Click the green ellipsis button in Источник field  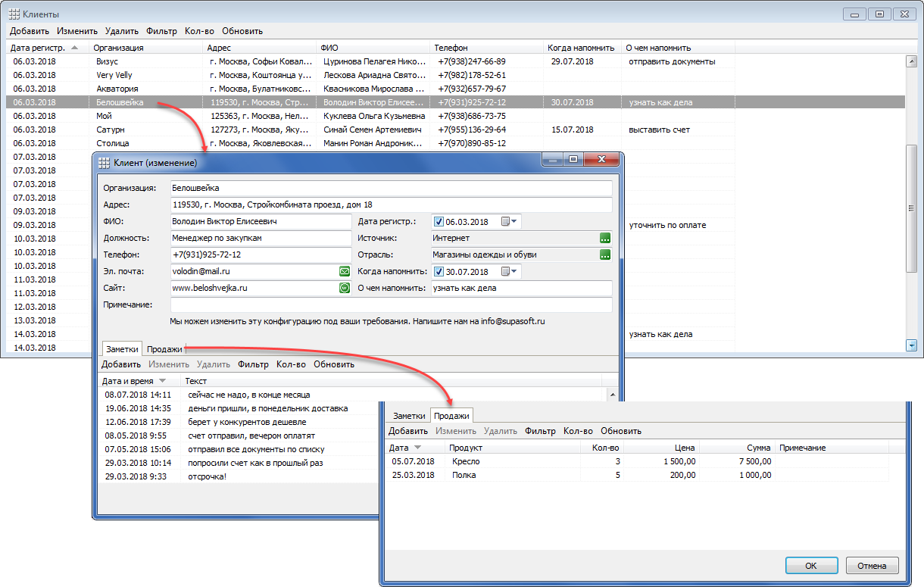coord(604,238)
